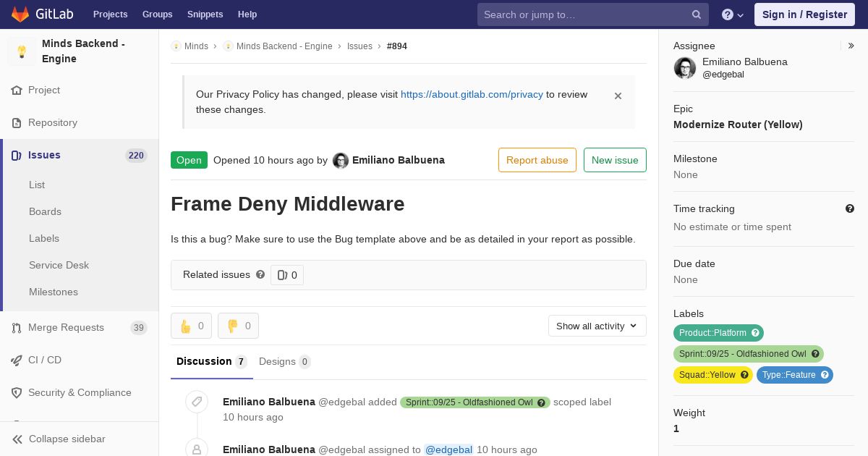Open Boards under Issues
The height and width of the screenshot is (456, 868).
[45, 212]
